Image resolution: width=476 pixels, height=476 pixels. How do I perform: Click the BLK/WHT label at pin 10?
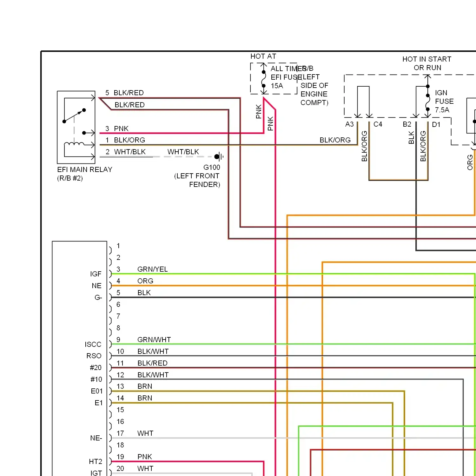[153, 351]
